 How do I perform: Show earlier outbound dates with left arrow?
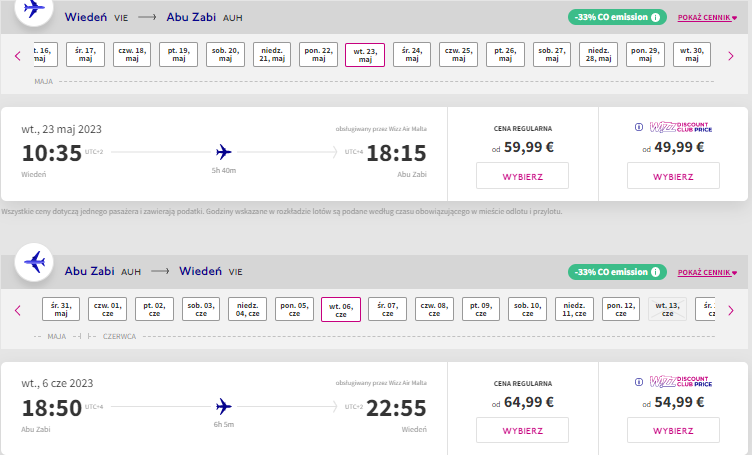pyautogui.click(x=18, y=56)
